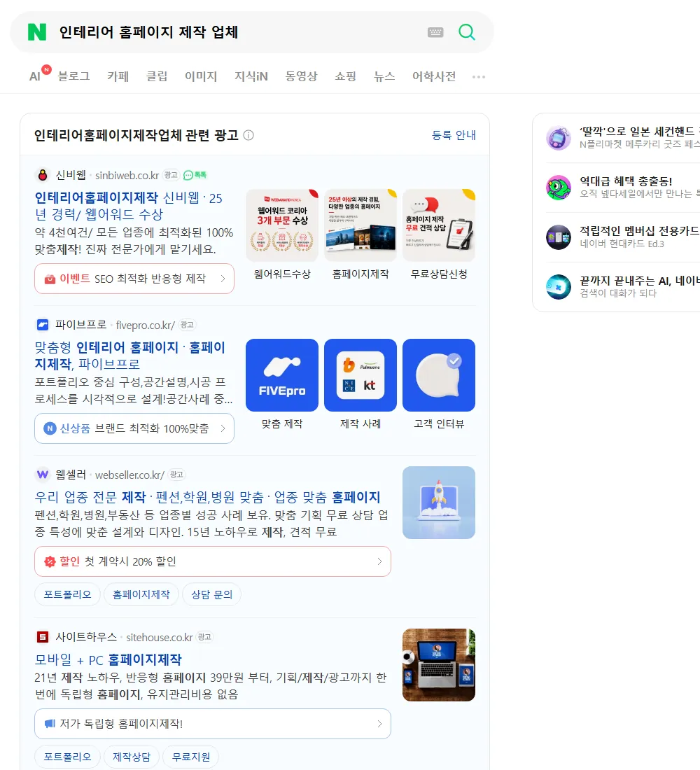Open the on-screen keyboard icon
This screenshot has width=700, height=770.
(435, 32)
